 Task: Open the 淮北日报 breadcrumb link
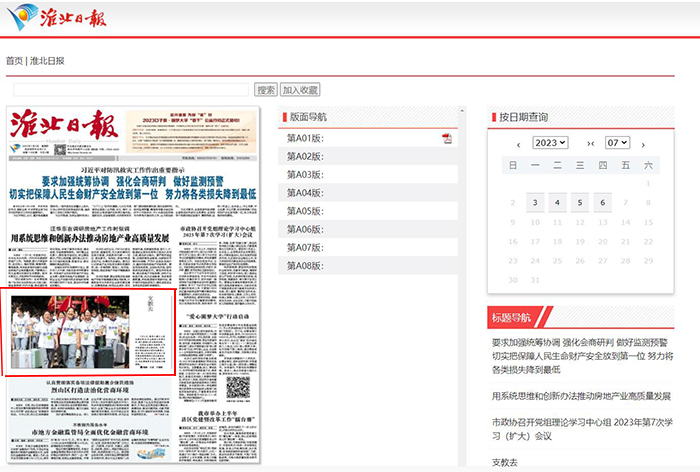47,61
